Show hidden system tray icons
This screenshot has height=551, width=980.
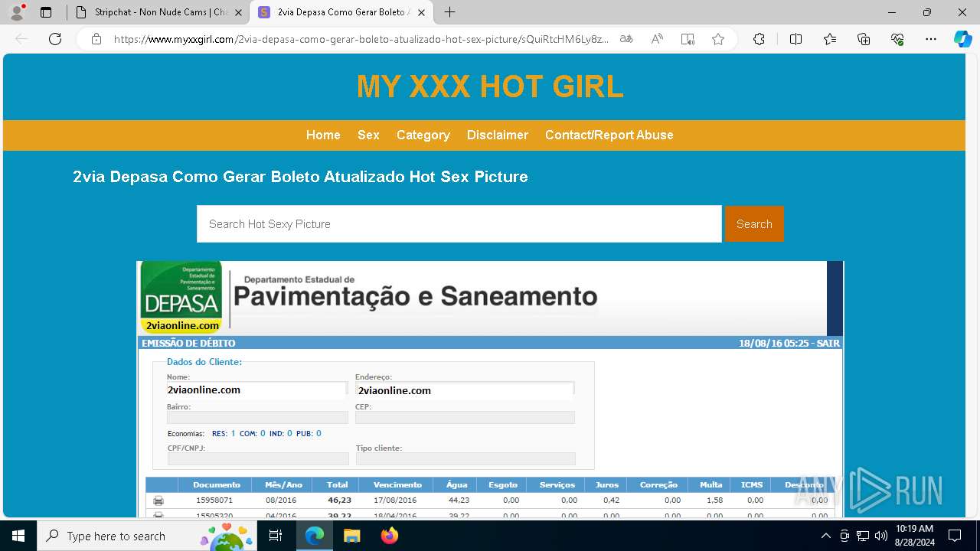click(x=825, y=536)
